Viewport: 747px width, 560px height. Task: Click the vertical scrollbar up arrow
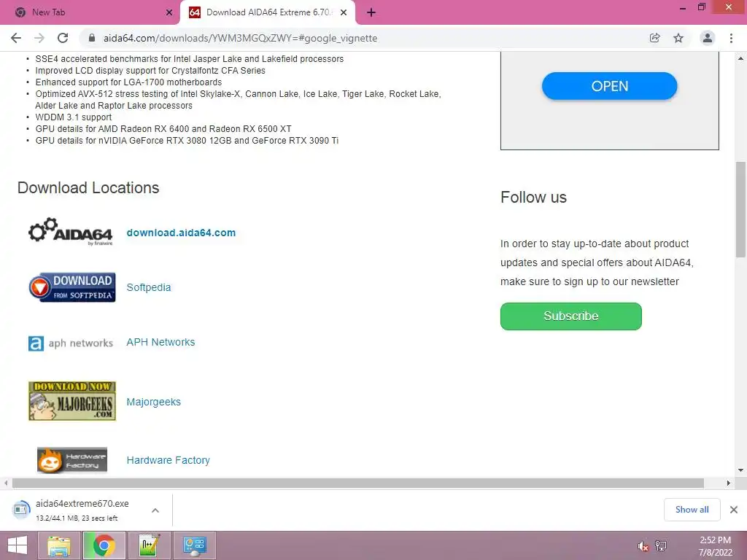(740, 58)
